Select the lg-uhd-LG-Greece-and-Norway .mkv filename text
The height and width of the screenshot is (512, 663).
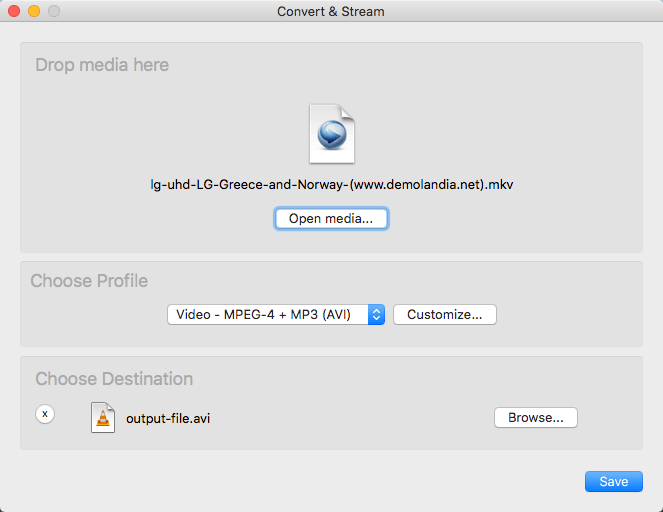[x=332, y=185]
